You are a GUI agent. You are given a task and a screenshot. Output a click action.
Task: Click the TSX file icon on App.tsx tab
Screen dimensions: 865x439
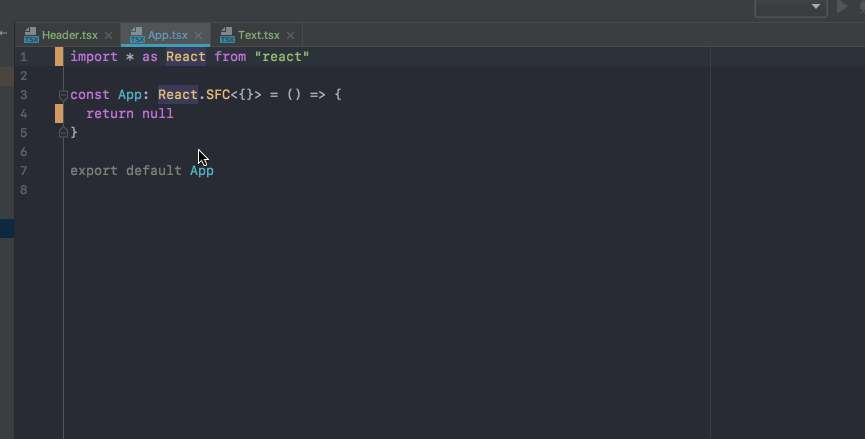137,35
